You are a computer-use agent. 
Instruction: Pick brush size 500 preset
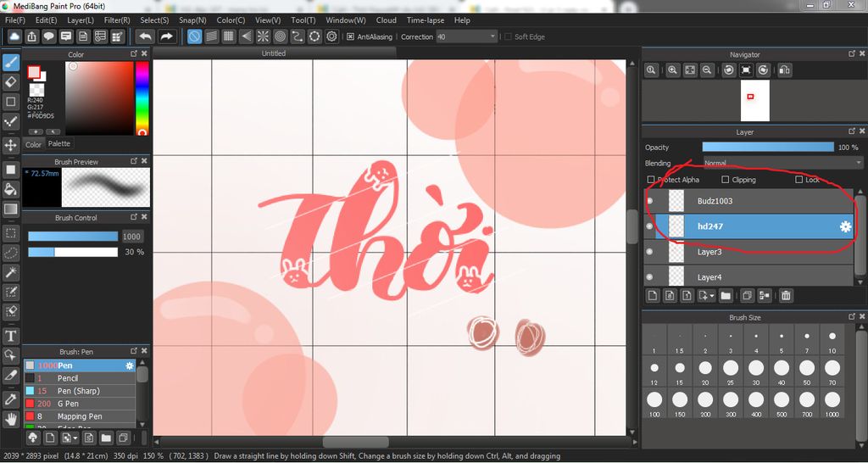782,403
